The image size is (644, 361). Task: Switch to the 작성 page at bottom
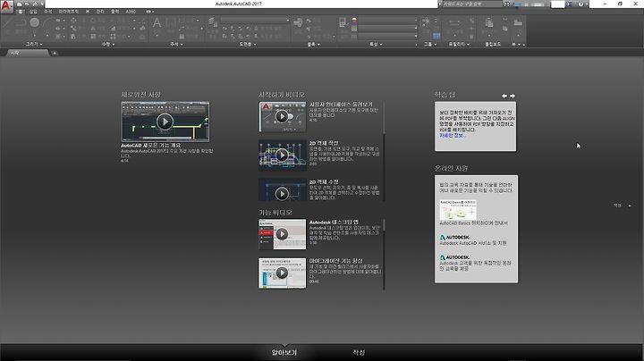pos(359,352)
